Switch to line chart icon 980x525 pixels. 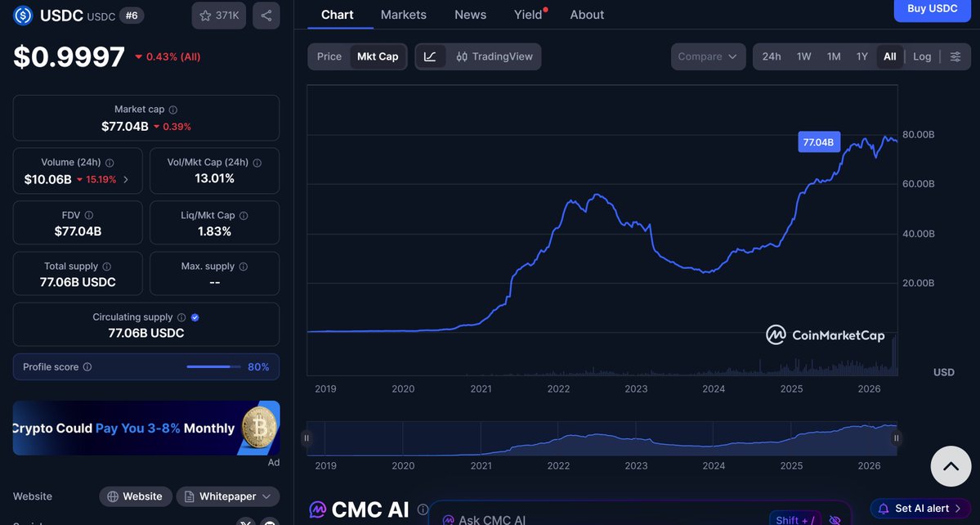pyautogui.click(x=430, y=56)
